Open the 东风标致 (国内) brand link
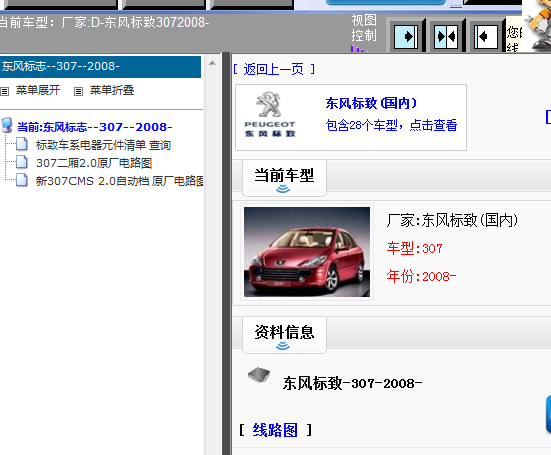This screenshot has width=551, height=455. click(371, 103)
